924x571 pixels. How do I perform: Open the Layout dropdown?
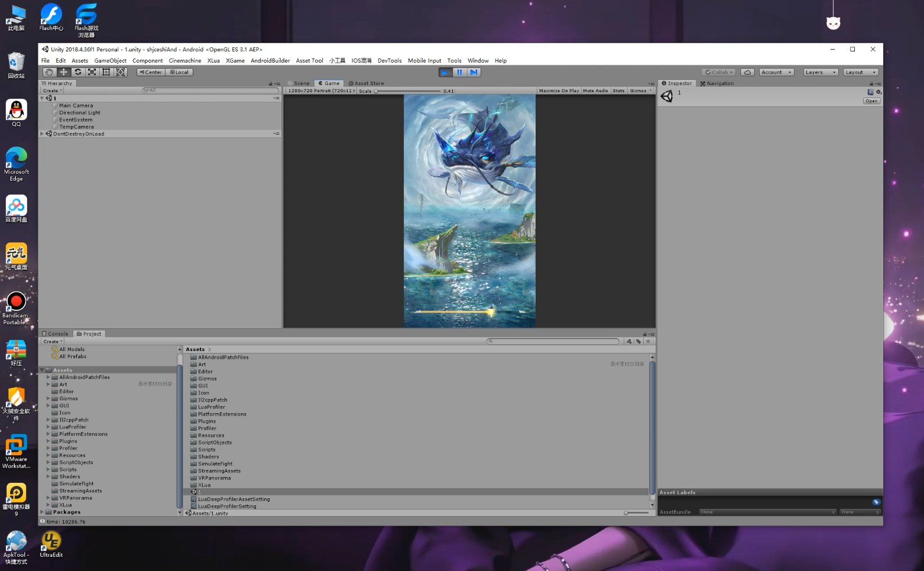point(860,72)
